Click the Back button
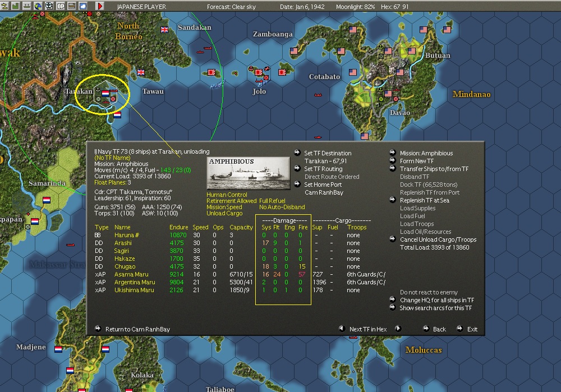Screen dimensions: 561x392 coord(439,329)
